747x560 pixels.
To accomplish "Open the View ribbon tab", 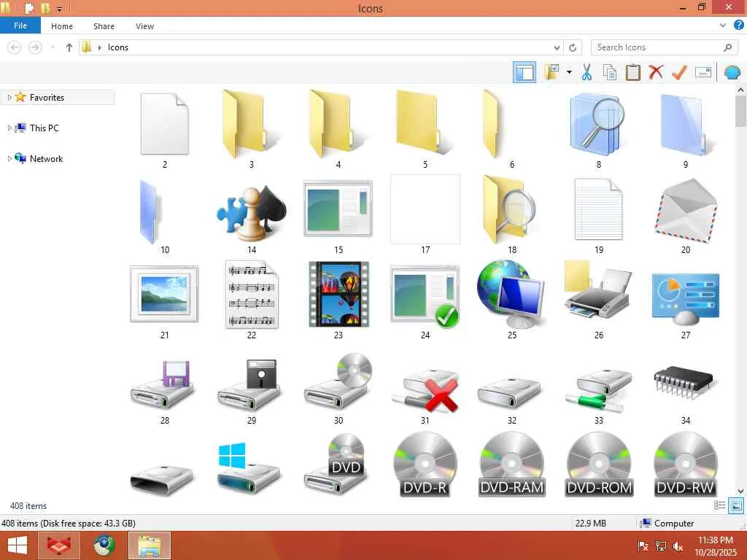I will 144,26.
